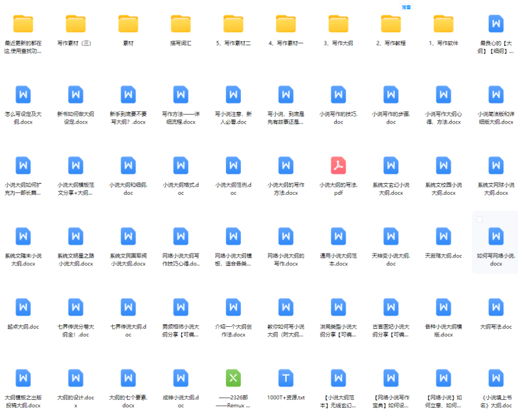Open 七界传说大纲.doc document
Viewport: 518px width, 420px height.
click(128, 307)
